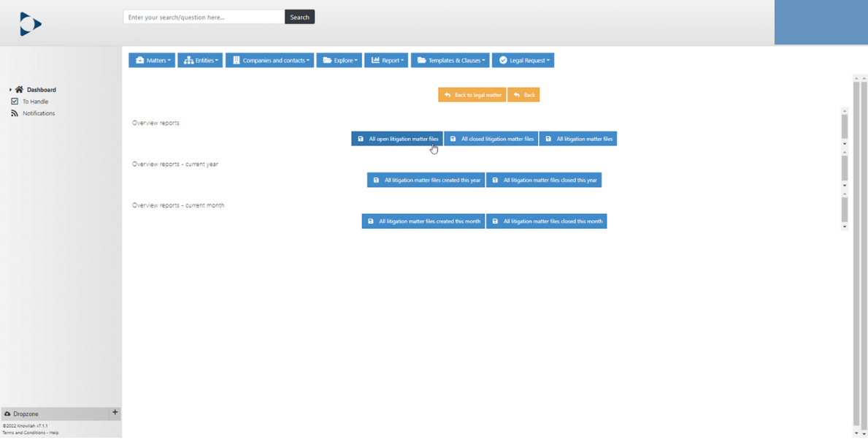Click the Companies and contacts building icon
This screenshot has height=448, width=868.
(x=238, y=60)
